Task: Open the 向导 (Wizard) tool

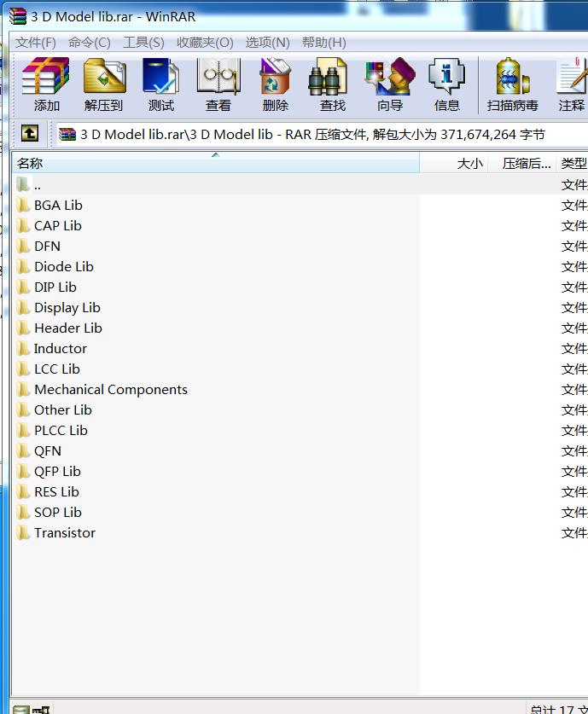Action: click(389, 84)
